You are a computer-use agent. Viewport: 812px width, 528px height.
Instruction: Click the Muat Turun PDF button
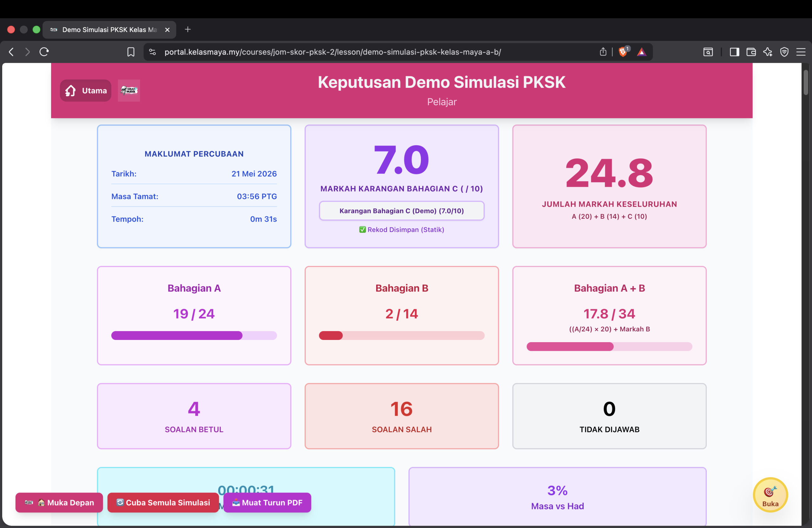[x=267, y=502]
